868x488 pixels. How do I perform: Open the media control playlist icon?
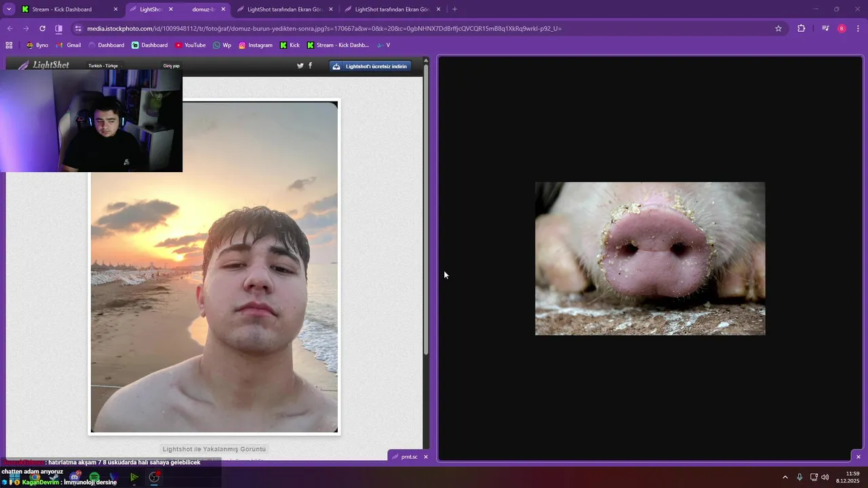(825, 28)
